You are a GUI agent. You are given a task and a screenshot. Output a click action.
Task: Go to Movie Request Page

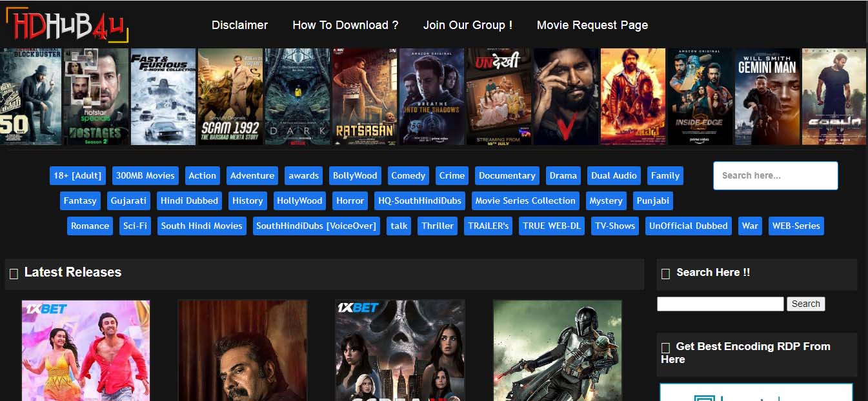pyautogui.click(x=592, y=25)
